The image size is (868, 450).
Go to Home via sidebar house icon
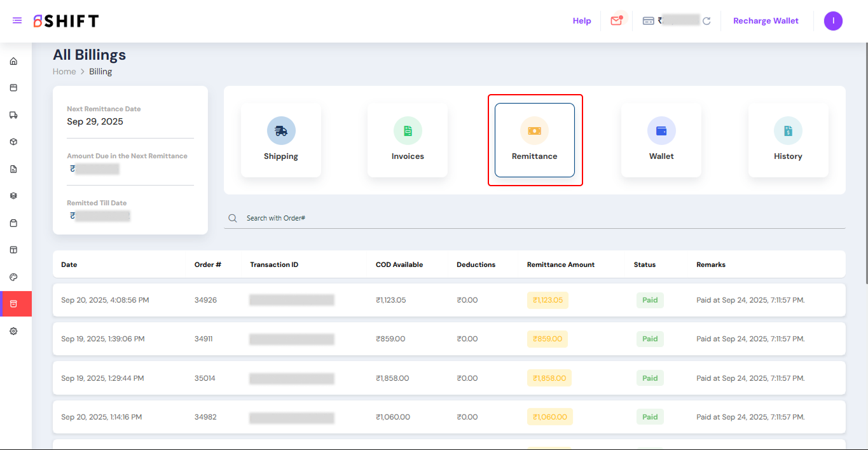click(x=13, y=61)
